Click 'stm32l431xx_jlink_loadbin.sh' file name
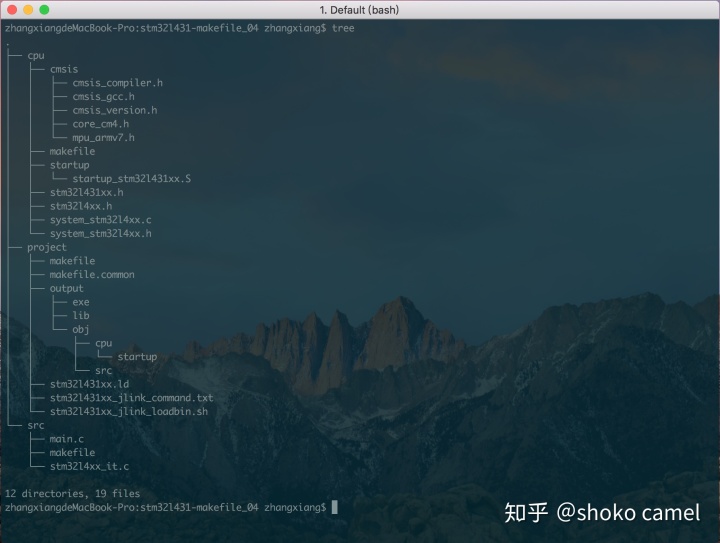Image resolution: width=720 pixels, height=543 pixels. point(129,412)
